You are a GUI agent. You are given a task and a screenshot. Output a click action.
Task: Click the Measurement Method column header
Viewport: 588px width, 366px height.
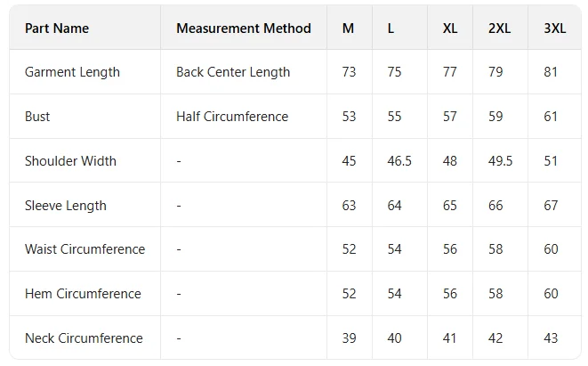(x=243, y=28)
